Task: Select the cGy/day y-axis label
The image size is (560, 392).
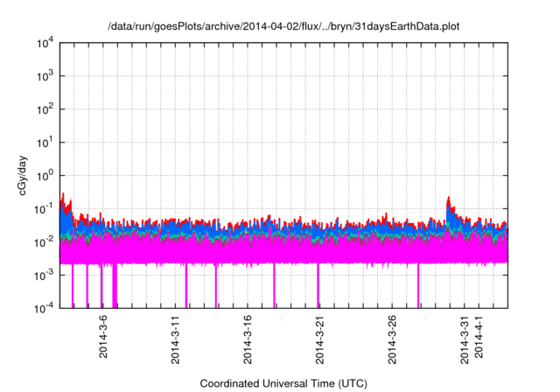Action: coord(22,175)
